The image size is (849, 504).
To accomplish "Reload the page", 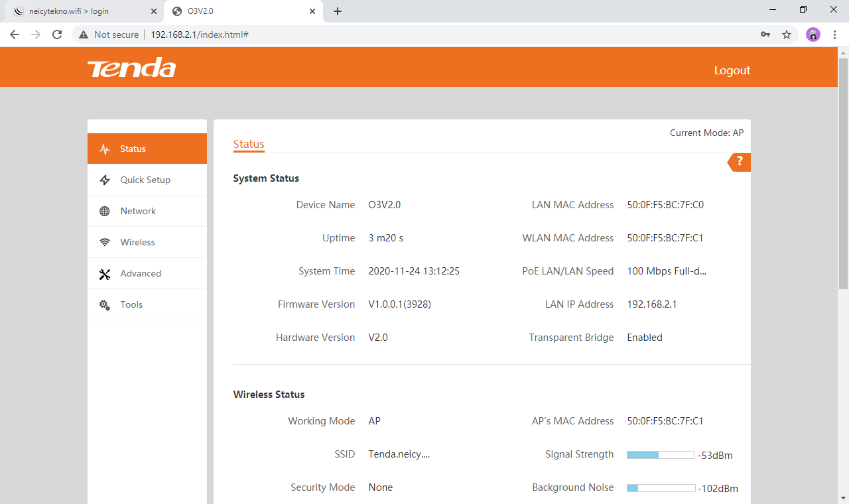I will pos(57,34).
